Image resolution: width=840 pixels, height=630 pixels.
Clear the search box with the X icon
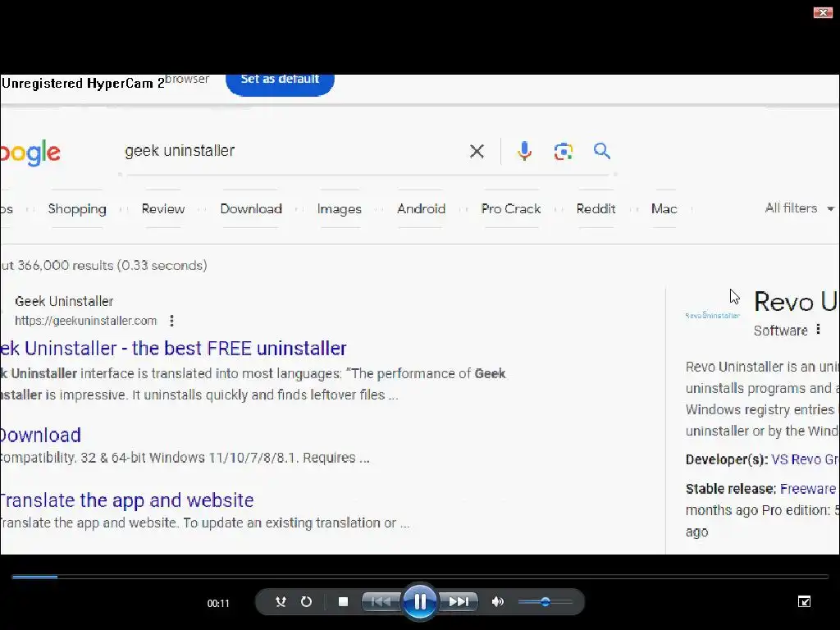(477, 152)
